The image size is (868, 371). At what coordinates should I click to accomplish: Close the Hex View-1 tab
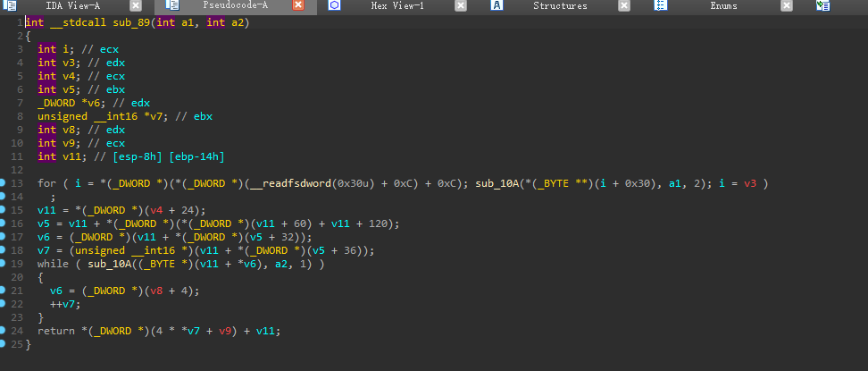coord(461,5)
